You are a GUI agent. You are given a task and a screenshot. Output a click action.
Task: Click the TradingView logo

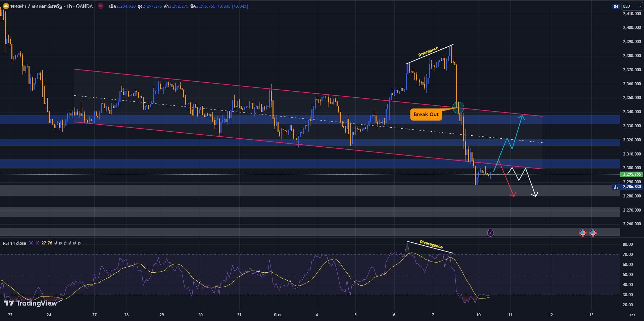click(31, 303)
